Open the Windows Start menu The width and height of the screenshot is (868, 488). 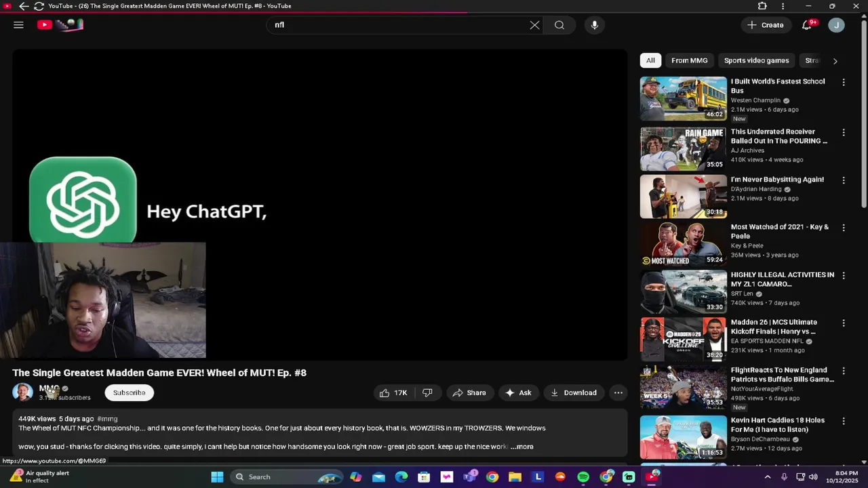tap(217, 477)
